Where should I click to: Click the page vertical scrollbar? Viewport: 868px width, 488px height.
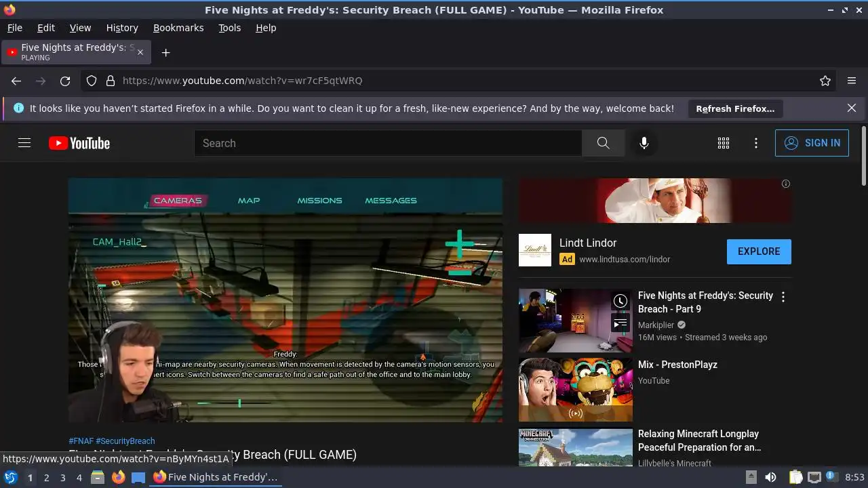(x=863, y=156)
